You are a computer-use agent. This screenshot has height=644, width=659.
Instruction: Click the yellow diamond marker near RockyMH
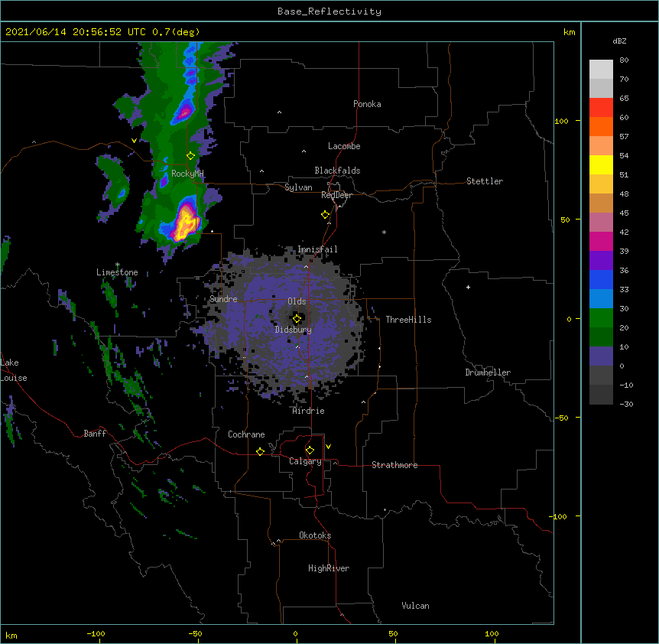[190, 156]
